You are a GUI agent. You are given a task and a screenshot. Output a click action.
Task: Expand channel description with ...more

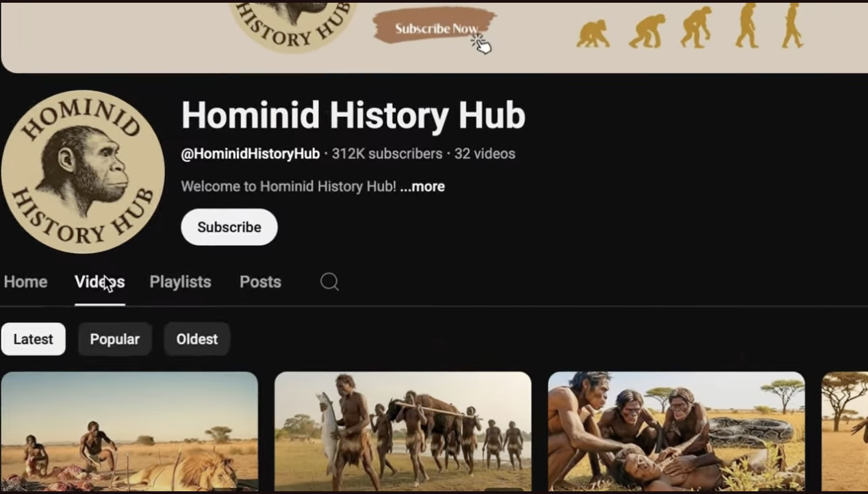(x=422, y=187)
